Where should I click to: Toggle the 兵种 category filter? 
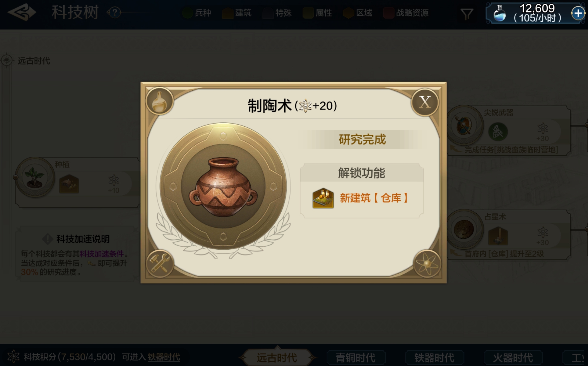pos(197,13)
